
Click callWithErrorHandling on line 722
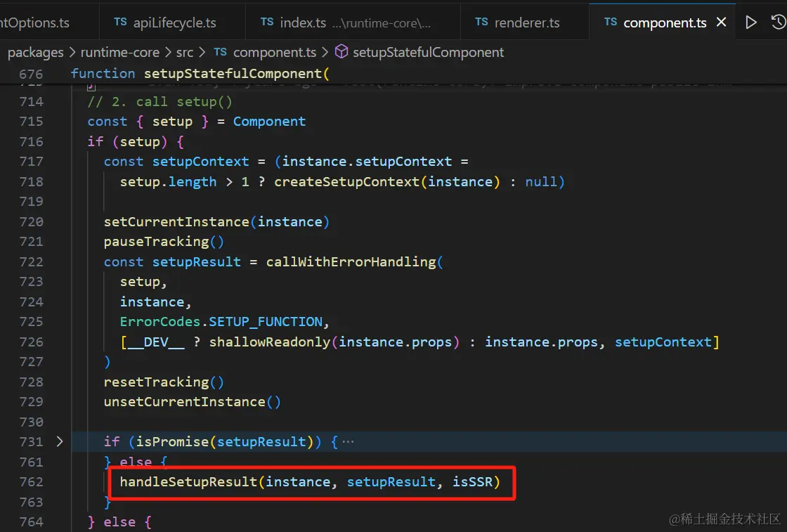(351, 262)
